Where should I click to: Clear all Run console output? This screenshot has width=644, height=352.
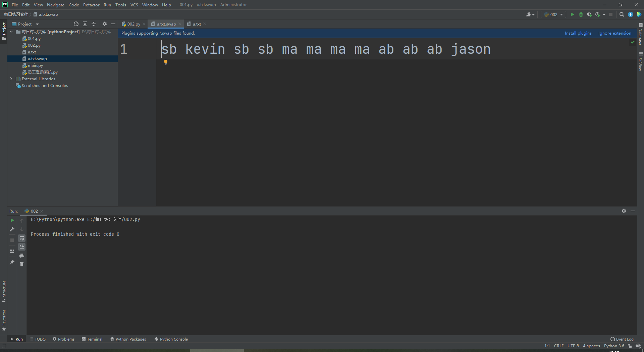pos(22,264)
